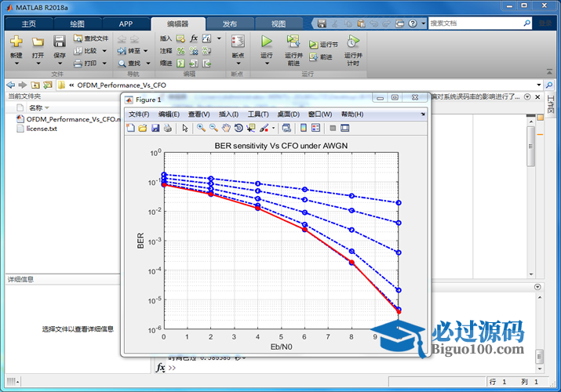The width and height of the screenshot is (561, 392).
Task: Select license.txt in current folder panel
Action: coord(42,129)
